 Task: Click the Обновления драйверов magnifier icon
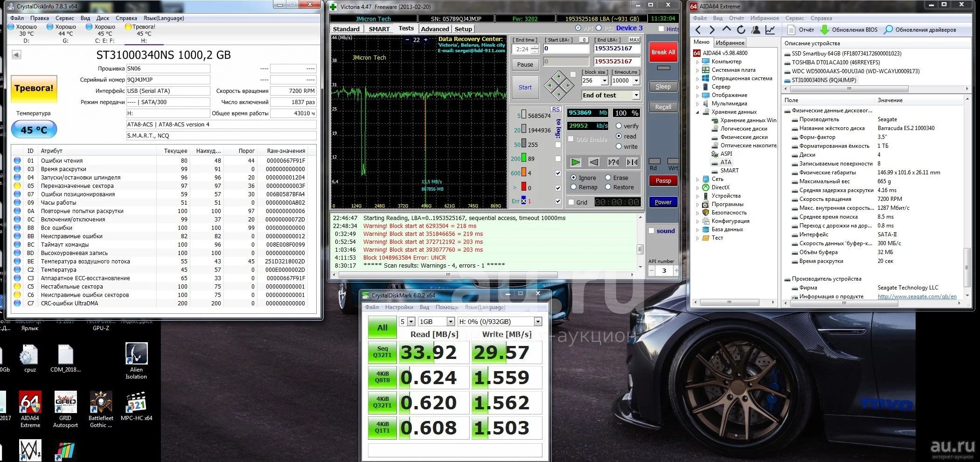click(x=888, y=30)
